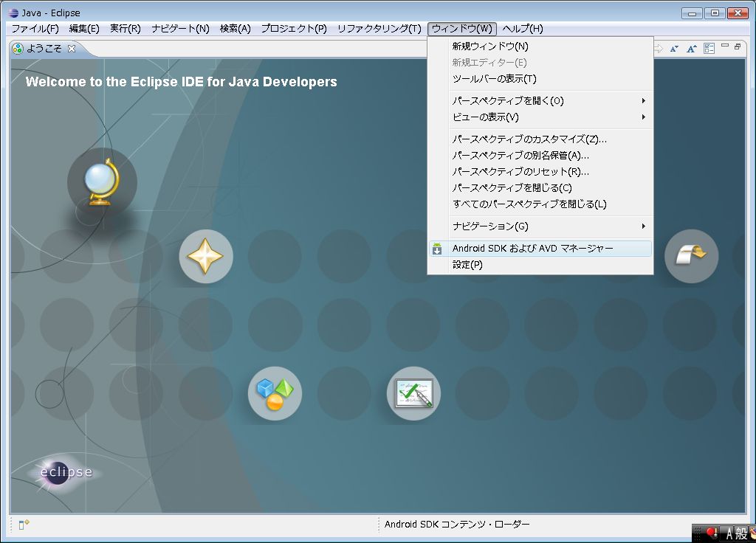Open the Tutorials checkmark icon

coord(413,393)
